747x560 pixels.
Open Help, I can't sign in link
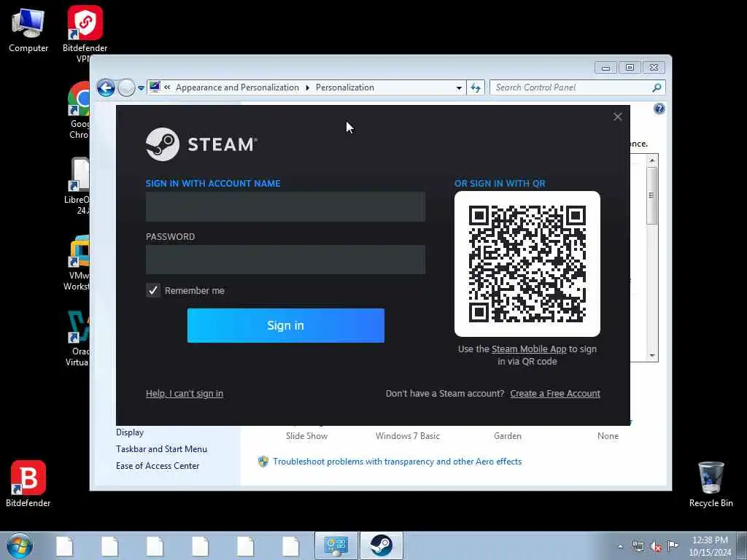pos(185,393)
